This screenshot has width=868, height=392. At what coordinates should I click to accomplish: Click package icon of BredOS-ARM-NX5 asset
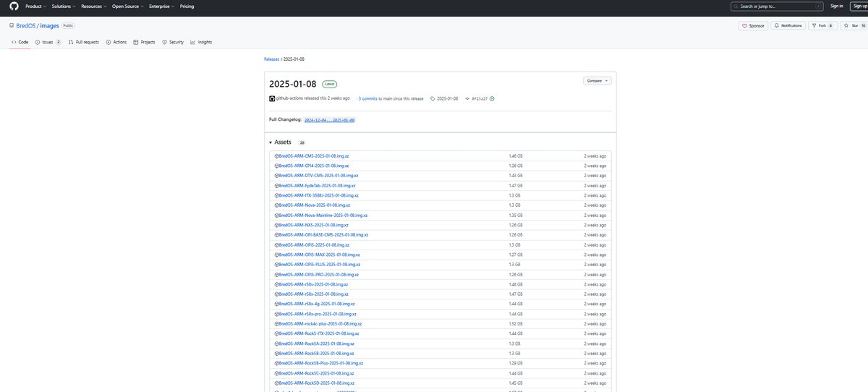tap(276, 225)
